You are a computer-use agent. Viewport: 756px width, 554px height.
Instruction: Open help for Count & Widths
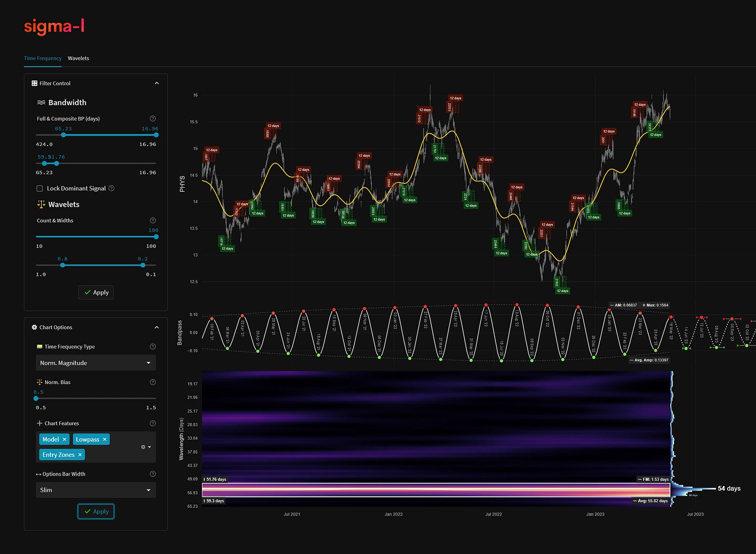[153, 220]
